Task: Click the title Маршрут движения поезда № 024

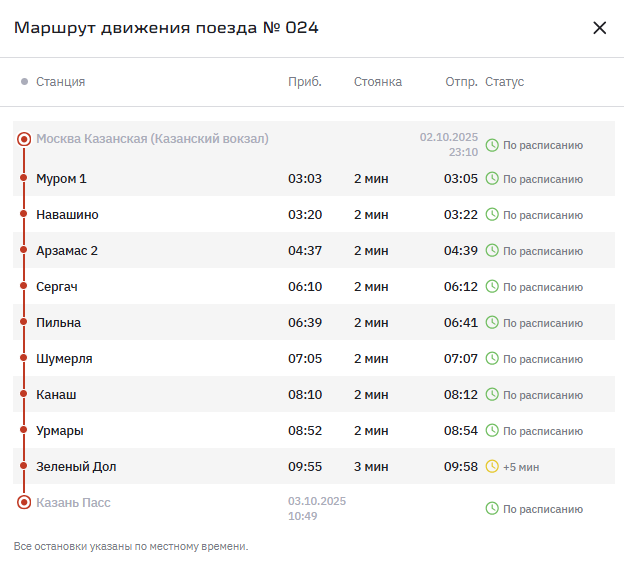Action: coord(166,28)
